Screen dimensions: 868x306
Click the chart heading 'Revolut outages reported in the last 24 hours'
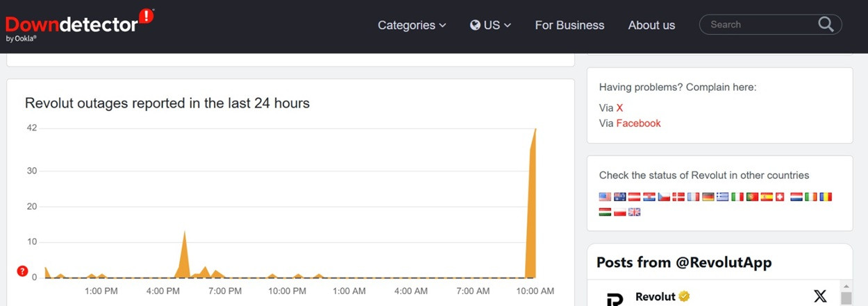coord(167,103)
